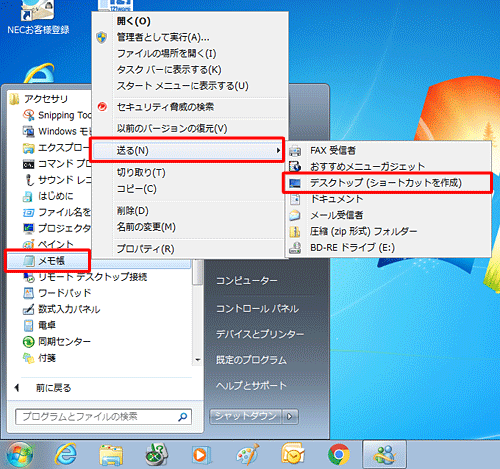Open the Windows モビリティ センター entry
Screen dimensions: 500x469
57,131
